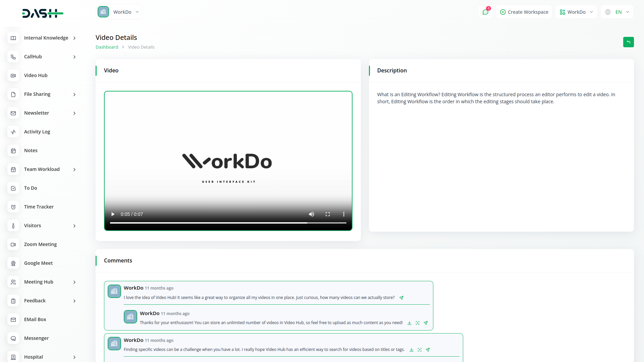
Task: Click the Activity Log pulse icon
Action: tap(13, 132)
